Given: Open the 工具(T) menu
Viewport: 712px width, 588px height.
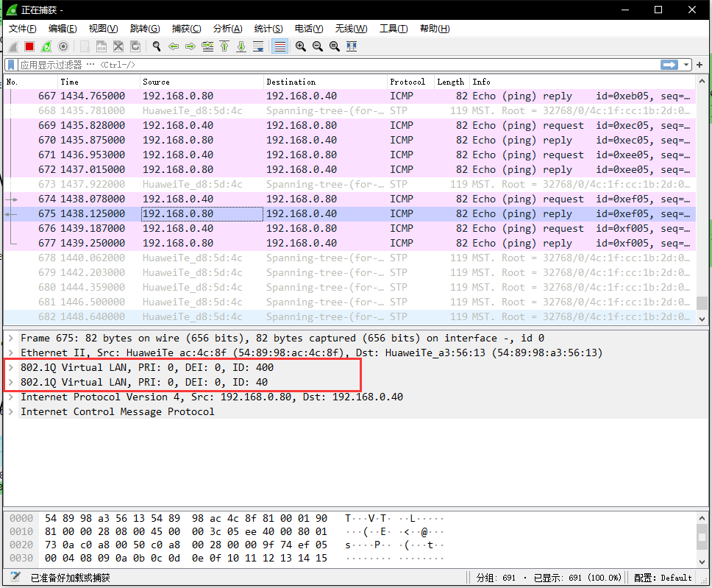Looking at the screenshot, I should tap(394, 29).
